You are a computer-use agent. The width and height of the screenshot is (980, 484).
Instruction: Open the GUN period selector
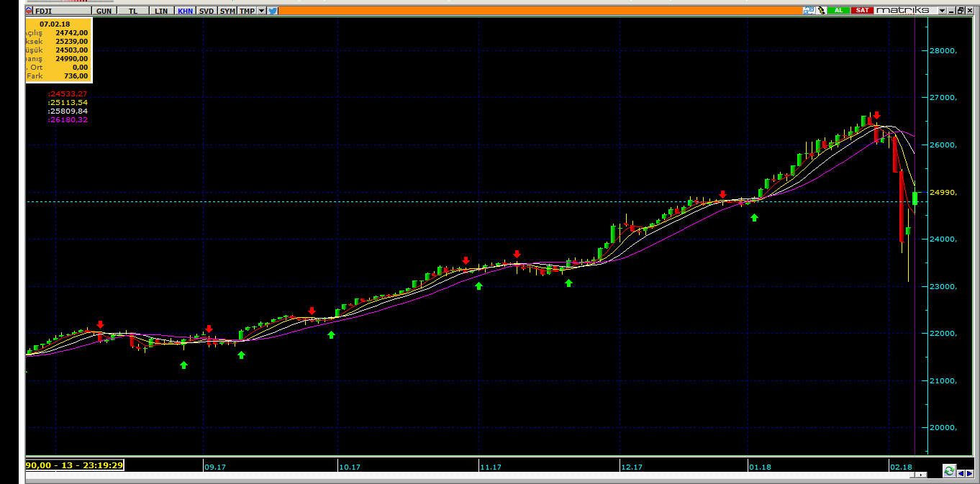(104, 11)
